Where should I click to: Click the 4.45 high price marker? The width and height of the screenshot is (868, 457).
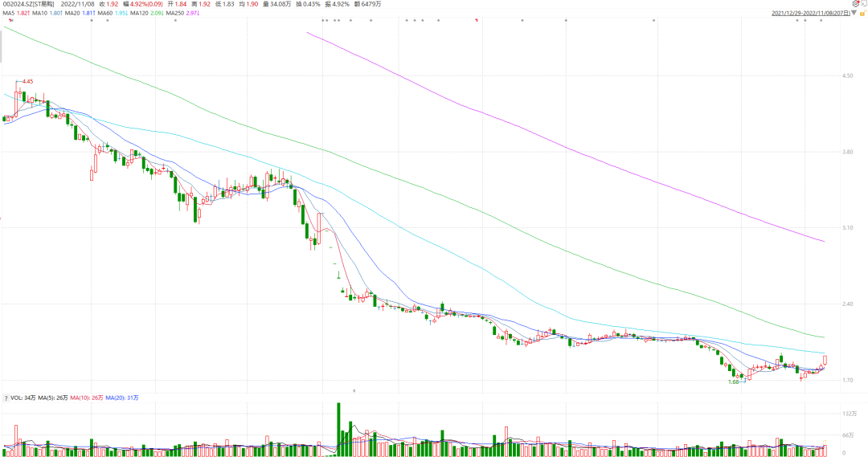click(x=27, y=82)
